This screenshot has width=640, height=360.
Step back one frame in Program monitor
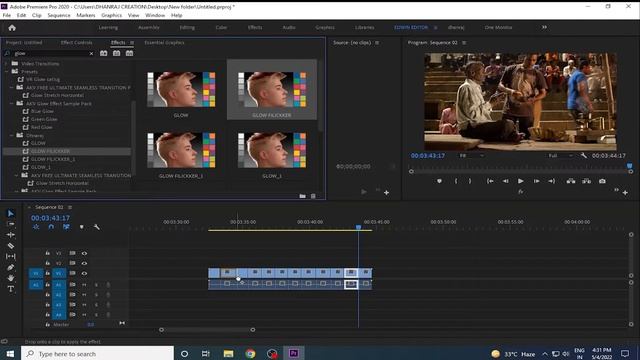click(x=505, y=181)
